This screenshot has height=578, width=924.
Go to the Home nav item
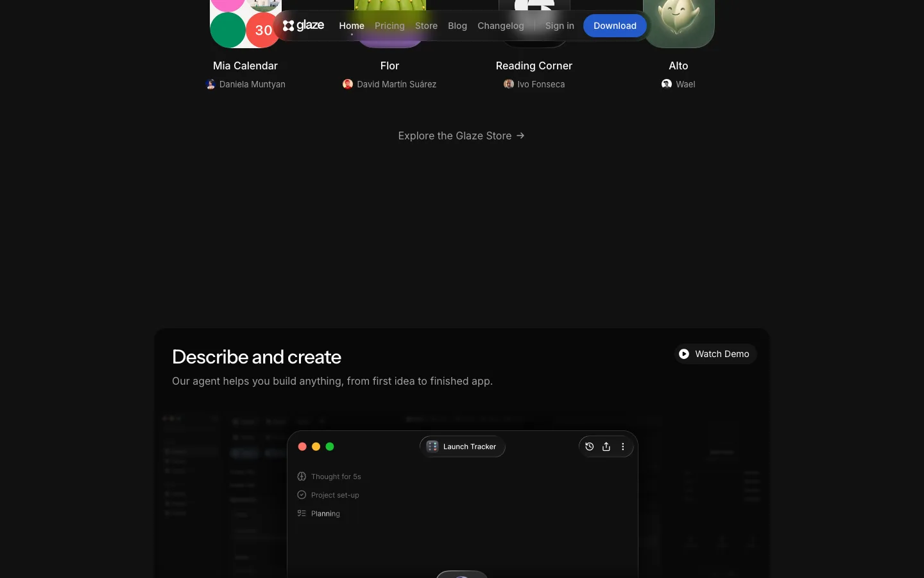[352, 26]
